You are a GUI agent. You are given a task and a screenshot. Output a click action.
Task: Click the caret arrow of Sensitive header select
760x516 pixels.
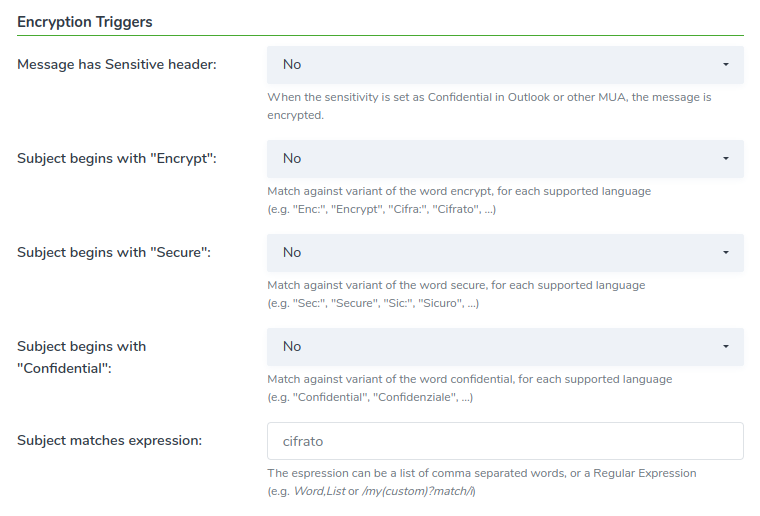(x=725, y=65)
